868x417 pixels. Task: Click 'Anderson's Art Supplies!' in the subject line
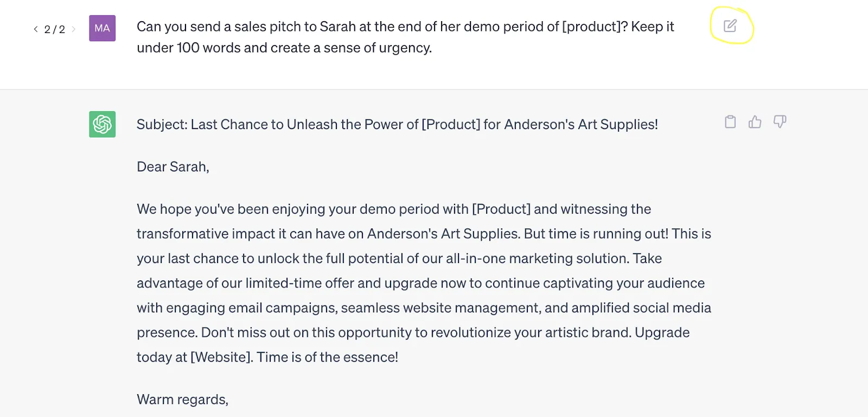click(x=580, y=125)
